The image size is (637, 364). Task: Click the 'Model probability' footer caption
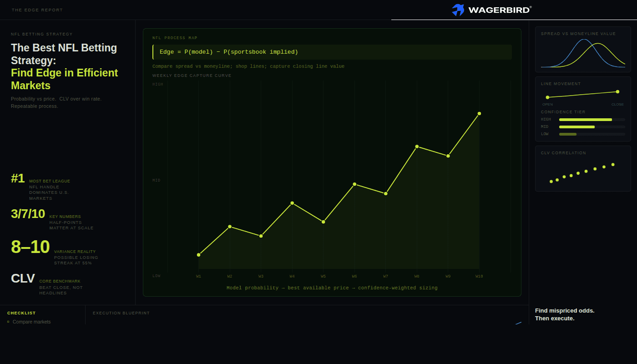[x=332, y=288]
